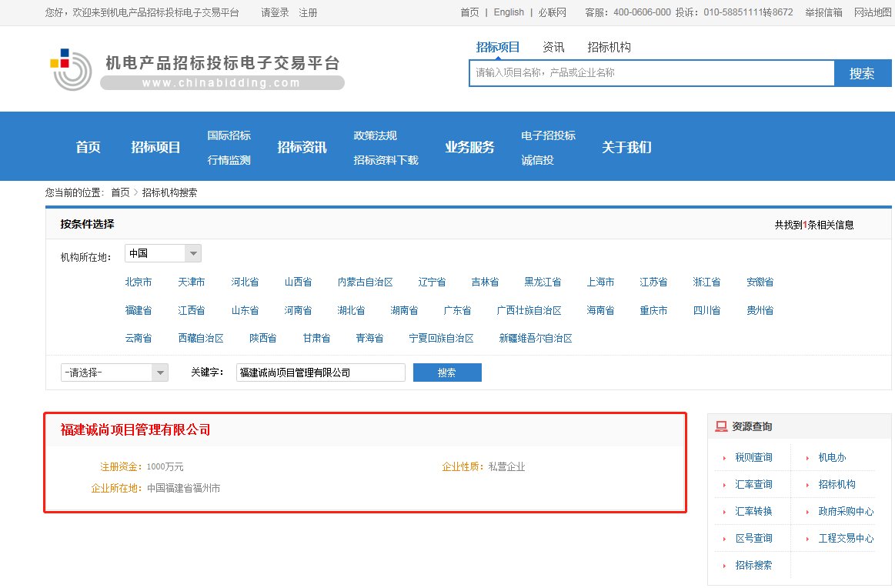This screenshot has width=895, height=588.
Task: Open 诚信投 menu item
Action: pyautogui.click(x=537, y=160)
